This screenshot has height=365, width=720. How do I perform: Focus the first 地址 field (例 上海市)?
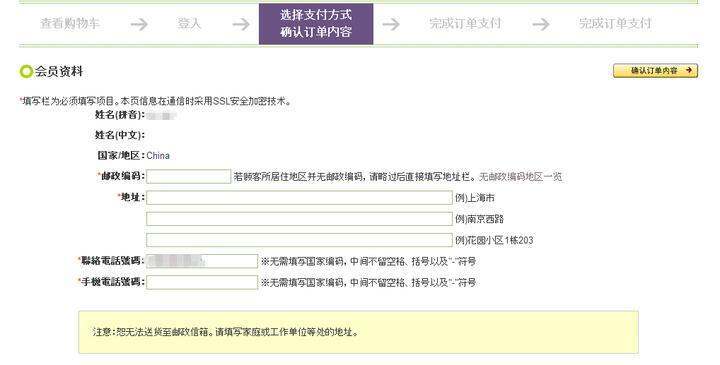(299, 198)
